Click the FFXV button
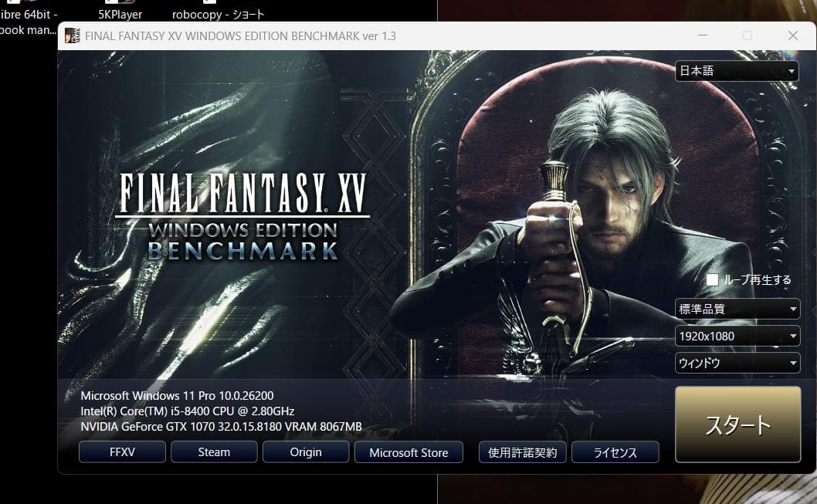The width and height of the screenshot is (817, 504). 122,452
